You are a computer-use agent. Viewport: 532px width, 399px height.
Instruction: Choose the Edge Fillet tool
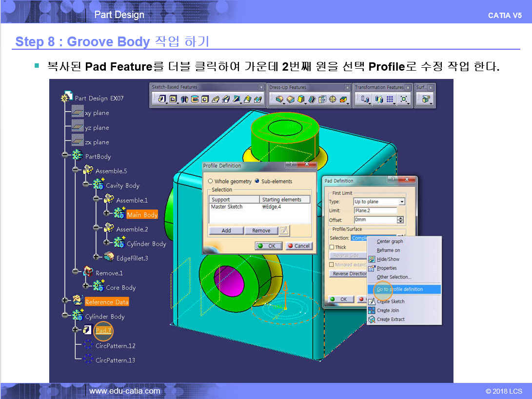point(279,99)
